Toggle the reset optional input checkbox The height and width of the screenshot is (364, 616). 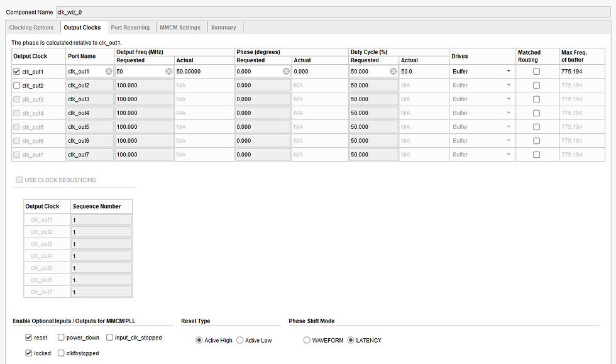[x=29, y=337]
